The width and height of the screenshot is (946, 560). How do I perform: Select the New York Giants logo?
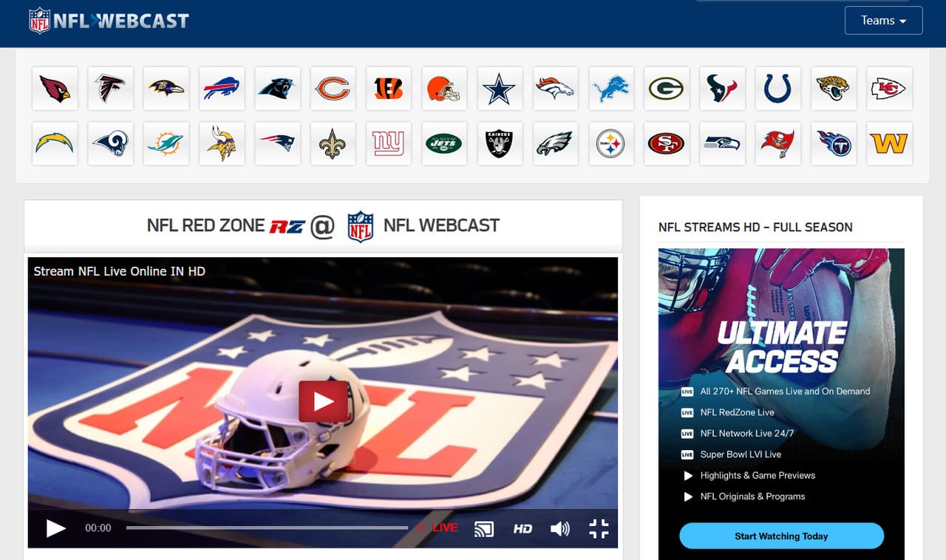click(389, 143)
